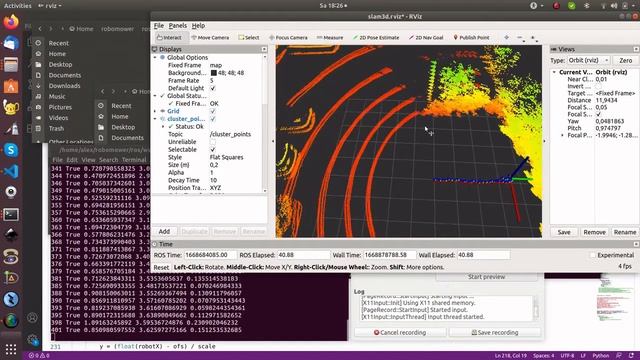Open Ubuntu Software from the dock

[x=11, y=86]
